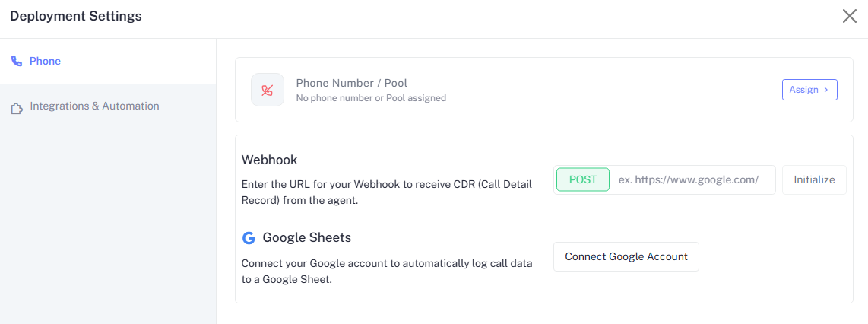Click the Initialize webhook button
This screenshot has height=324, width=868.
click(814, 180)
